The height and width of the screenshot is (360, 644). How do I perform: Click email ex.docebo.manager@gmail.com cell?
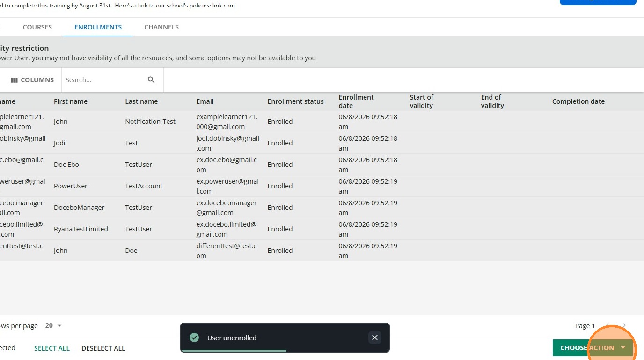(227, 208)
